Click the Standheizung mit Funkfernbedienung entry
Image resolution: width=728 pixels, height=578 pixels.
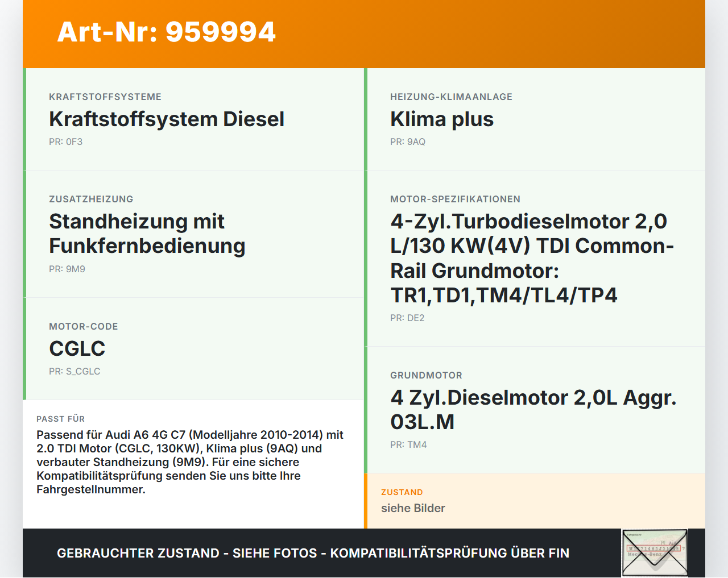click(x=147, y=234)
